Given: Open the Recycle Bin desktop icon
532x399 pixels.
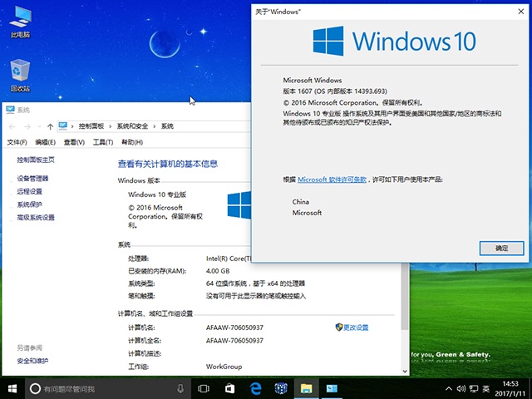Looking at the screenshot, I should tap(20, 73).
